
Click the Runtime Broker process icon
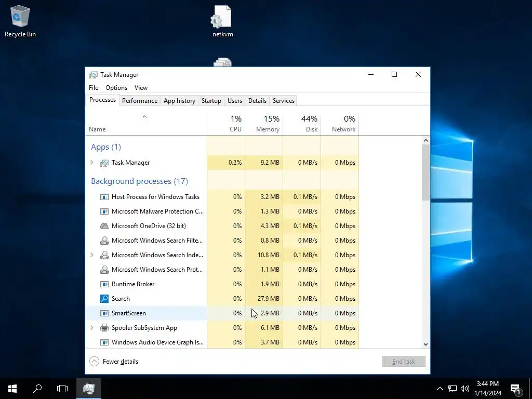(x=104, y=284)
